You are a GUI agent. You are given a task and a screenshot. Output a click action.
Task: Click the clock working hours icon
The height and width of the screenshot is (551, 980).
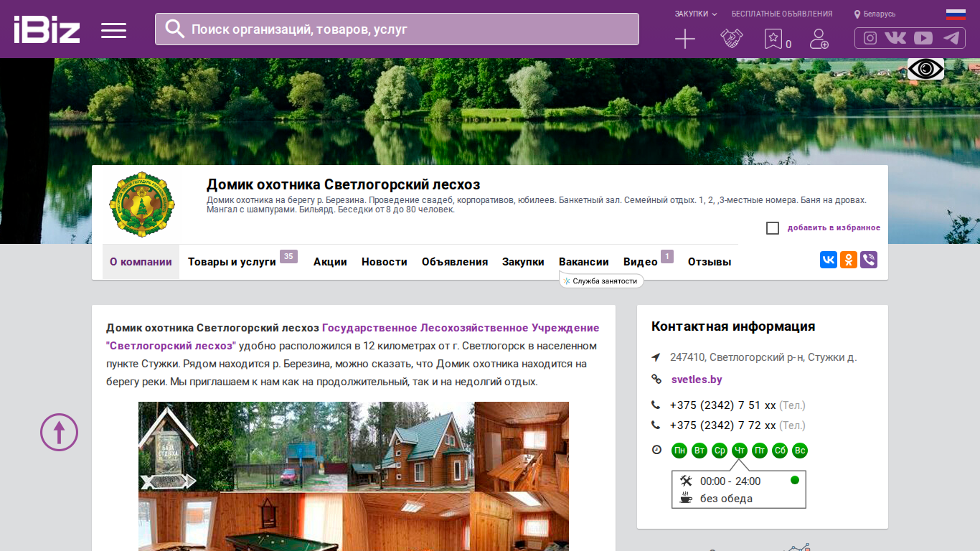click(656, 450)
